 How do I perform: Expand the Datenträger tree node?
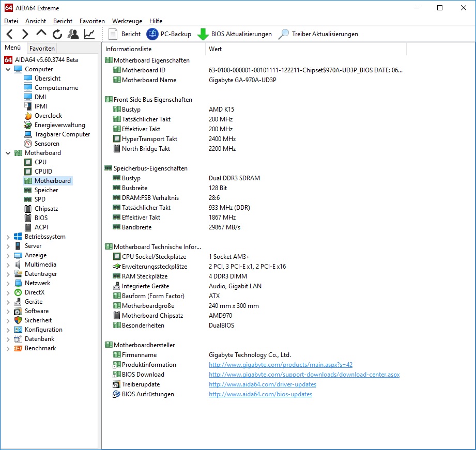point(8,274)
